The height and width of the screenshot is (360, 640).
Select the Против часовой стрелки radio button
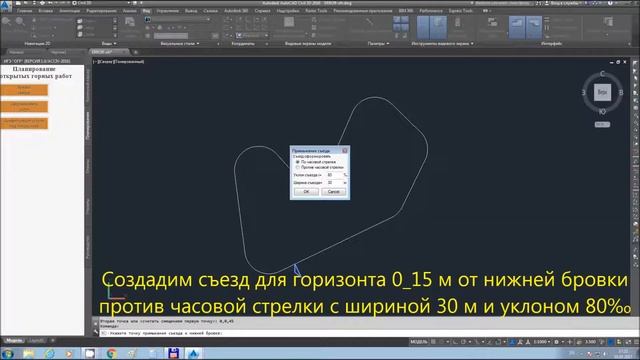pos(298,167)
